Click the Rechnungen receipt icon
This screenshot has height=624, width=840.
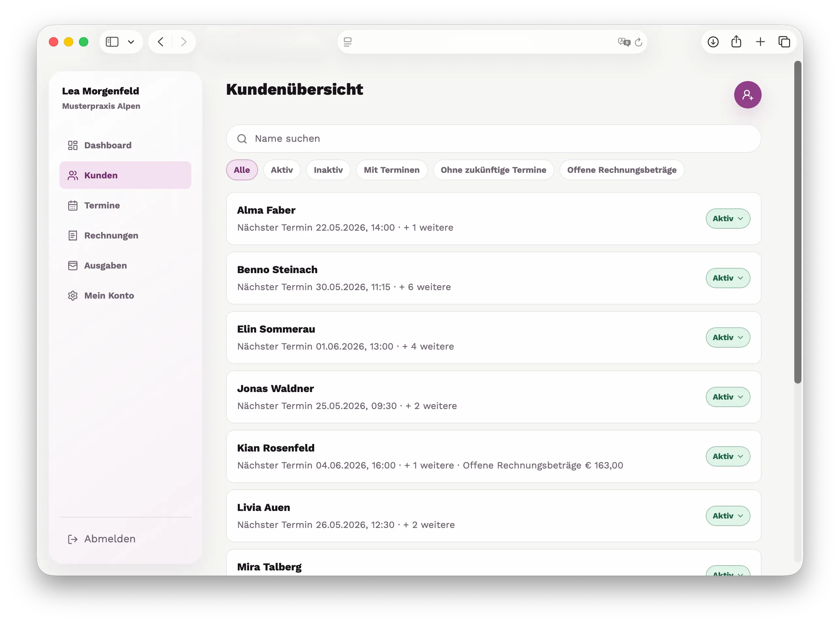click(x=73, y=236)
